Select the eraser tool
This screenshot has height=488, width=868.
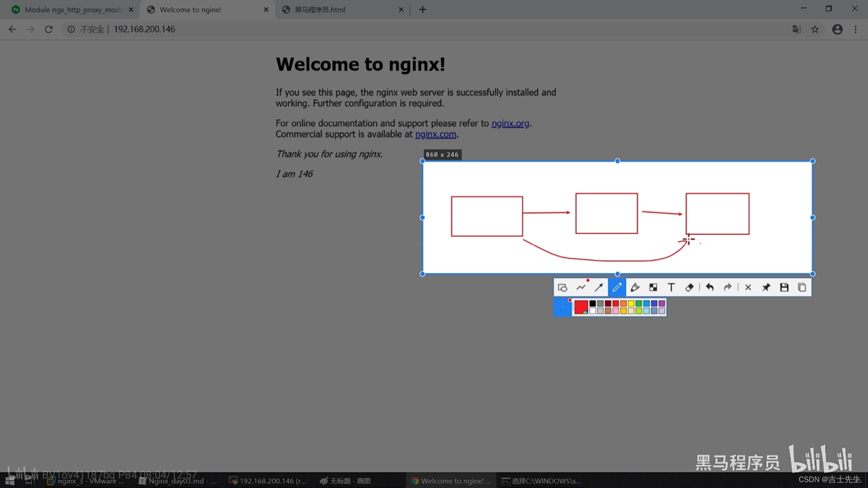tap(689, 287)
